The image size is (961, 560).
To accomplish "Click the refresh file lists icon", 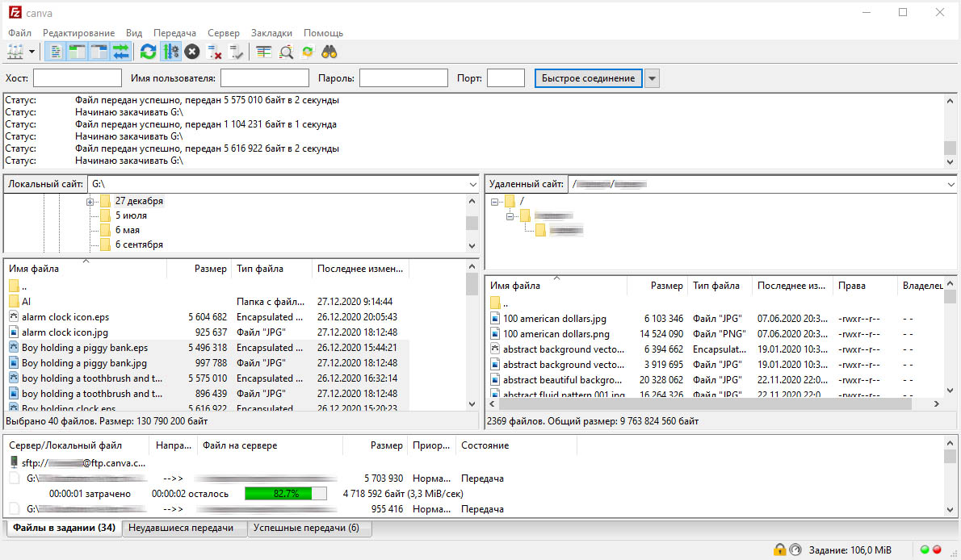I will click(148, 52).
